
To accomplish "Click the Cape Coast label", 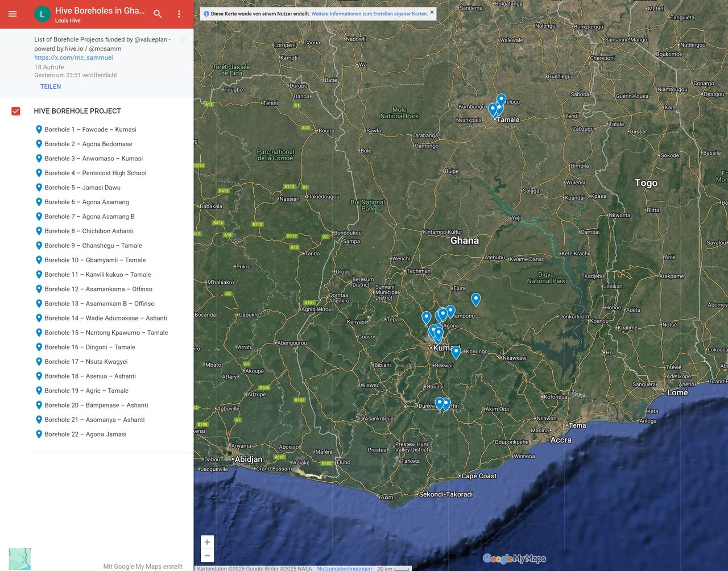I will pos(479,476).
